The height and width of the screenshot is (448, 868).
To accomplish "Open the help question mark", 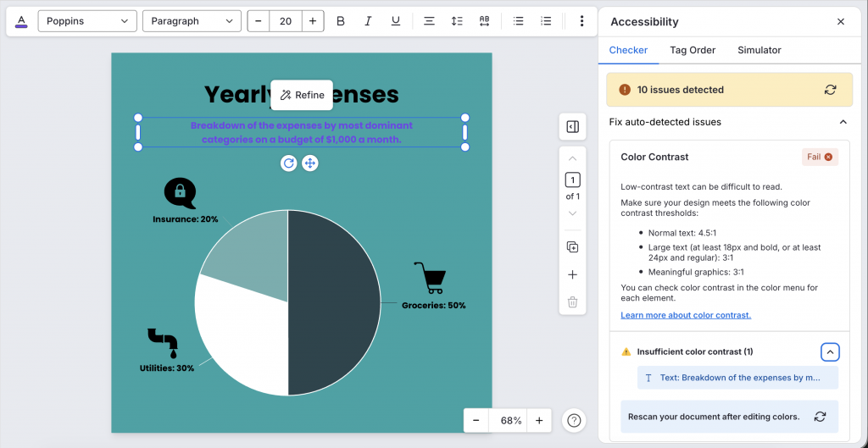I will tap(574, 420).
